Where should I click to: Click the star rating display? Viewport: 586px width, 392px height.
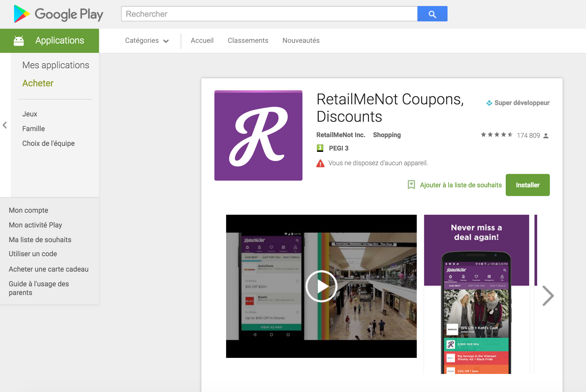click(497, 135)
